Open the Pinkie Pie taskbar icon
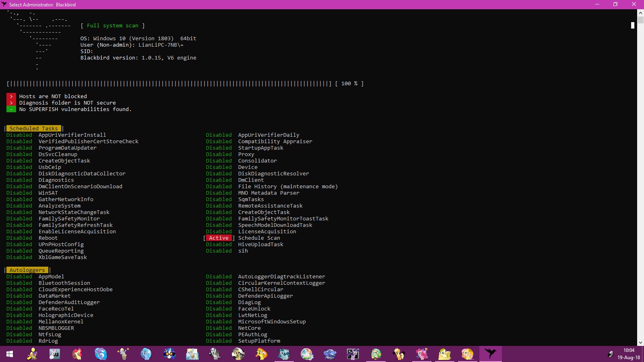 point(422,354)
